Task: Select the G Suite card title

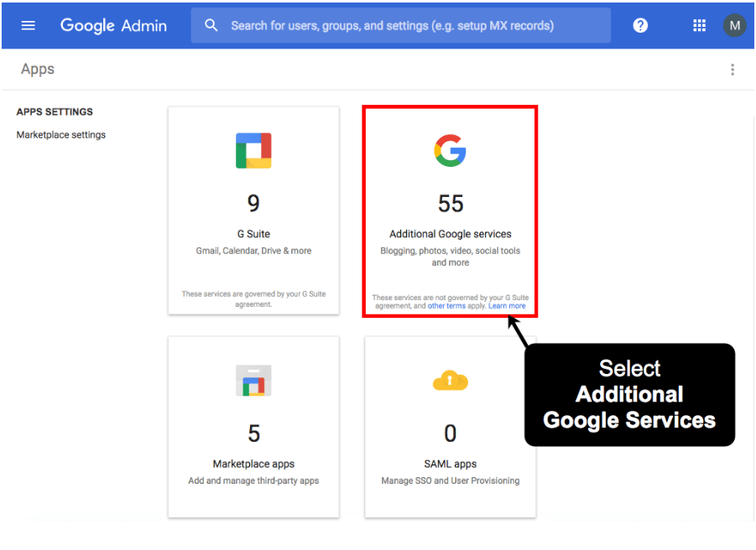Action: pyautogui.click(x=253, y=234)
